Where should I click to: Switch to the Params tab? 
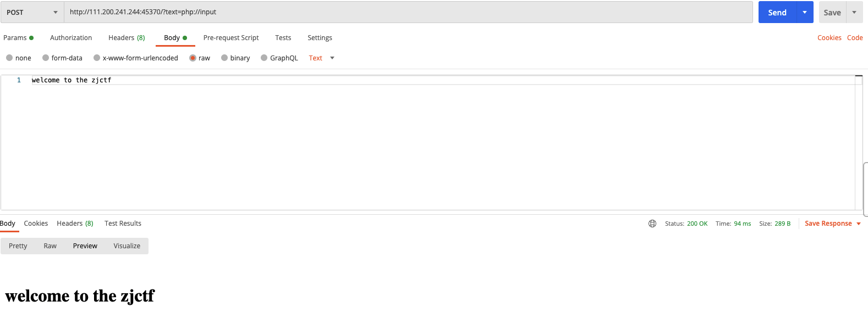pos(19,38)
